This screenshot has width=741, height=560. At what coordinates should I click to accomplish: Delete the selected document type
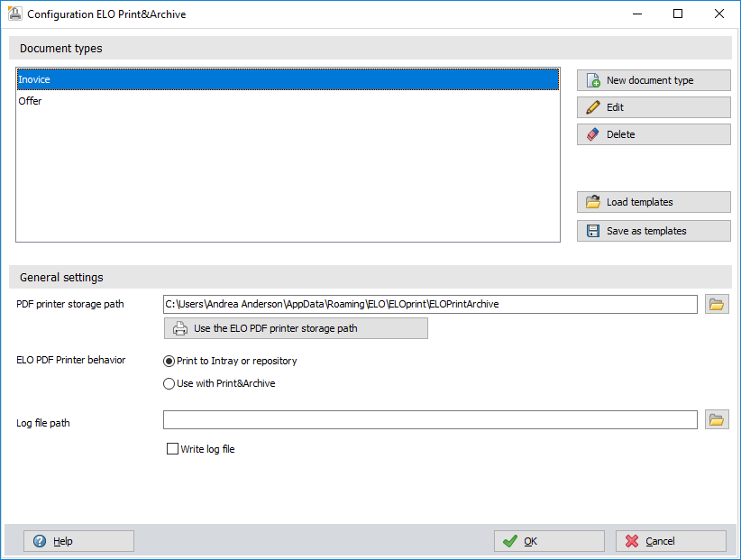pyautogui.click(x=654, y=134)
